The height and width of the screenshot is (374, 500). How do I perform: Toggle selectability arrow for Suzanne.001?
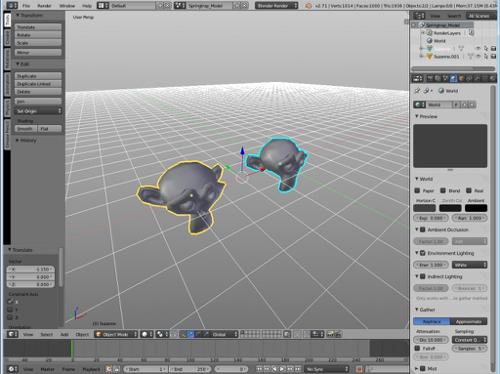click(486, 56)
